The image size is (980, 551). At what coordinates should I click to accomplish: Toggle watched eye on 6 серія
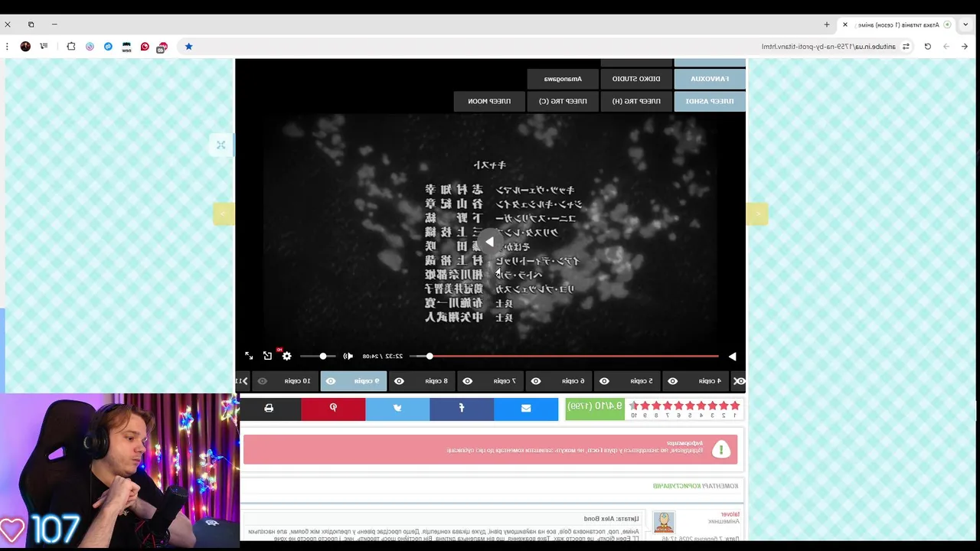(x=536, y=381)
